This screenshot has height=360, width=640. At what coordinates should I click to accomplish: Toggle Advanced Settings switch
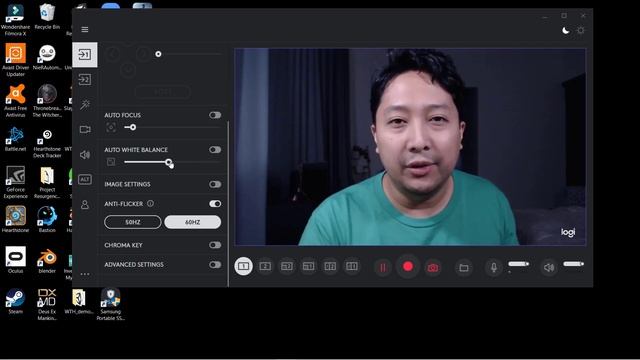(x=215, y=264)
